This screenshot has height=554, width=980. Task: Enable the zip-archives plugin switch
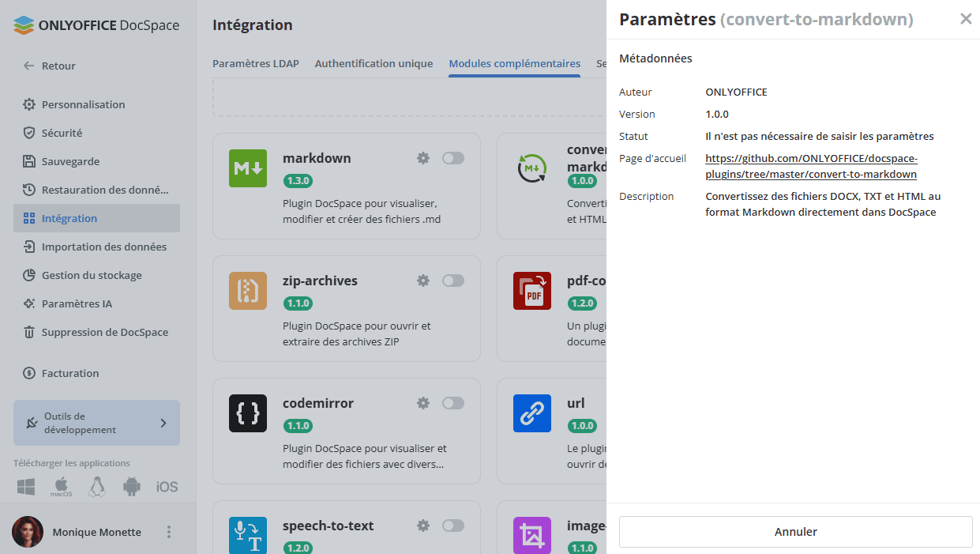pos(453,281)
